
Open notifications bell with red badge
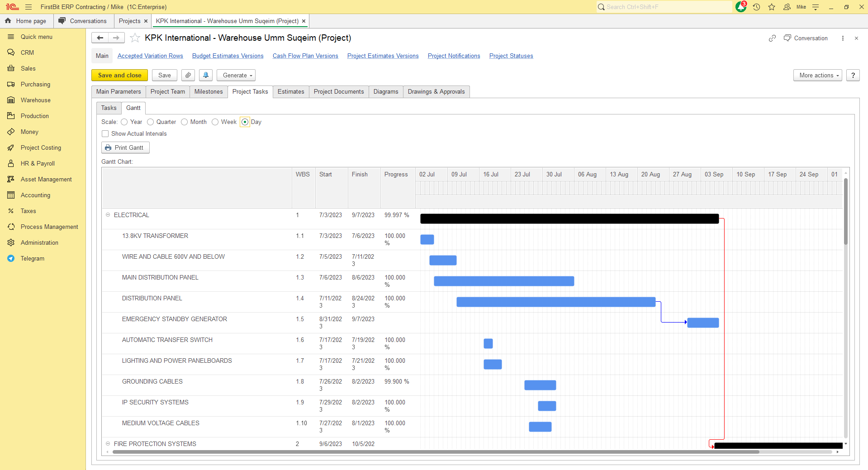click(740, 7)
